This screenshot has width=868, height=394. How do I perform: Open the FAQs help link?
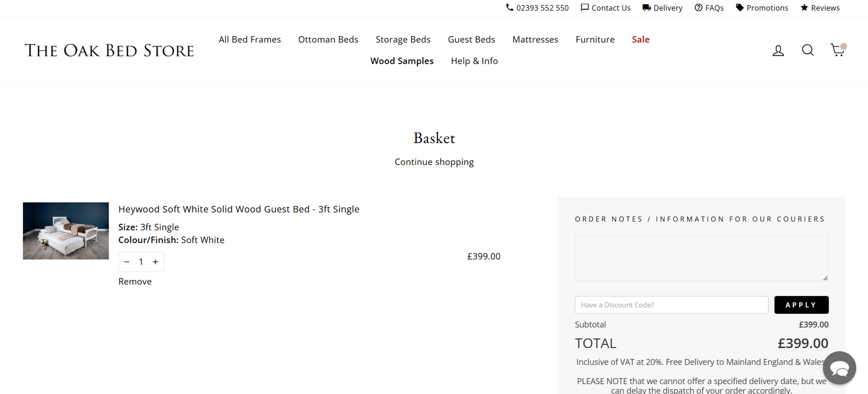pos(709,8)
